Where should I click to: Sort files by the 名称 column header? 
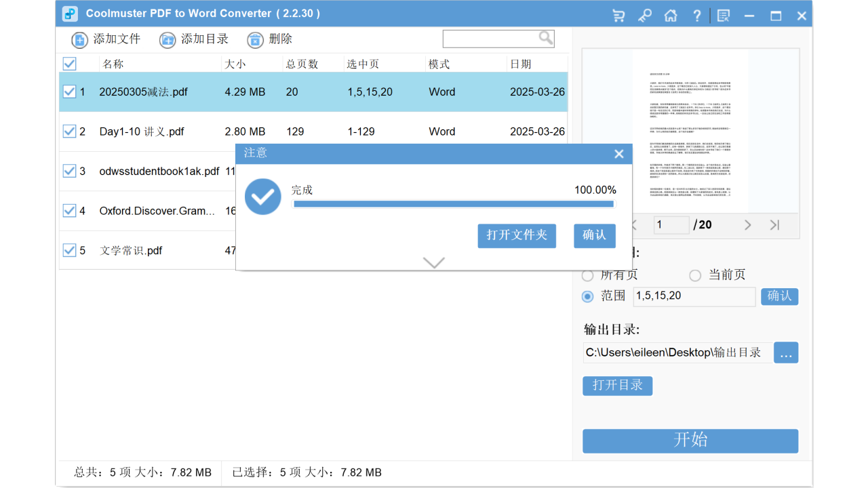click(x=111, y=63)
